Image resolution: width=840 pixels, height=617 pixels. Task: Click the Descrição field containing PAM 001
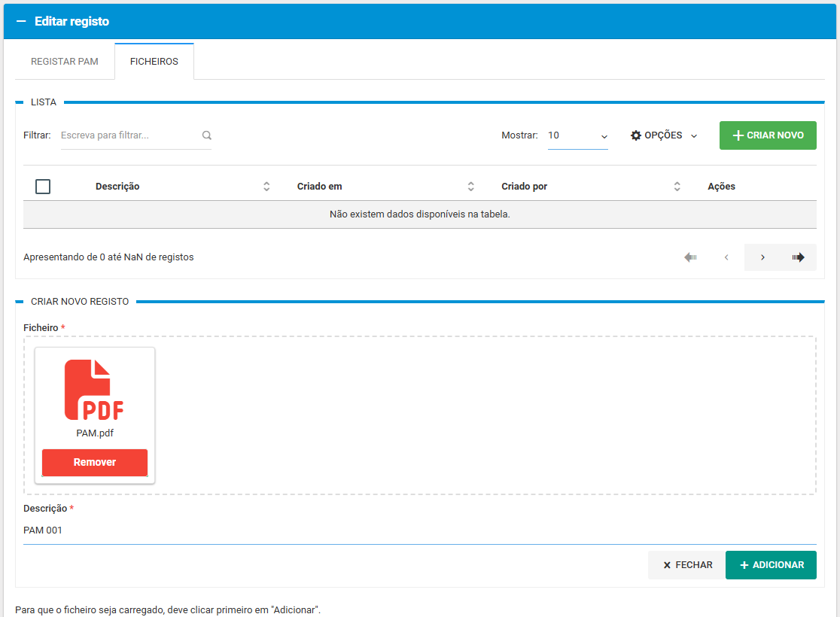(419, 530)
